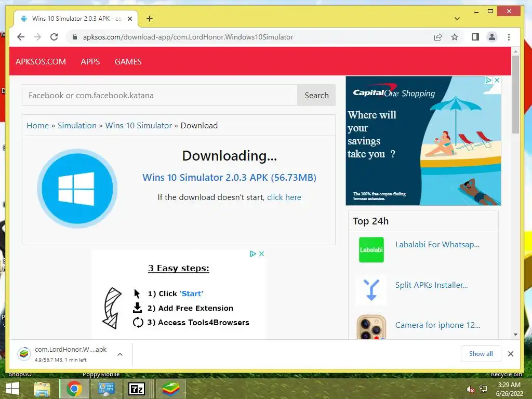Close the Capital One Shopping ad

tap(497, 80)
